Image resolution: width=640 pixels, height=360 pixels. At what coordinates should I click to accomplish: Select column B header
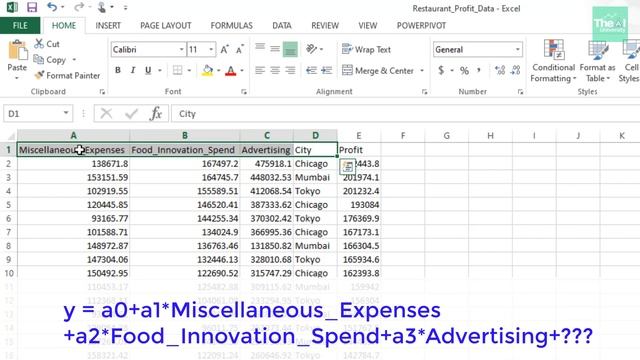[x=184, y=135]
